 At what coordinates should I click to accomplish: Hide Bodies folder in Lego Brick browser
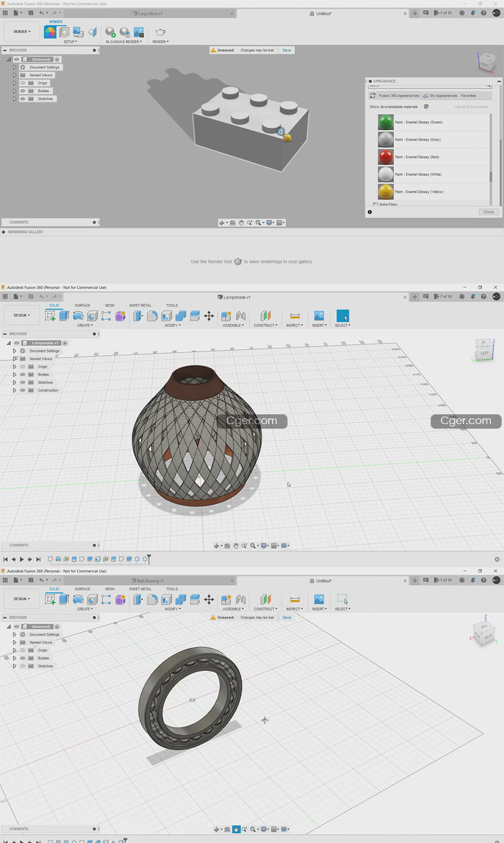pos(23,91)
